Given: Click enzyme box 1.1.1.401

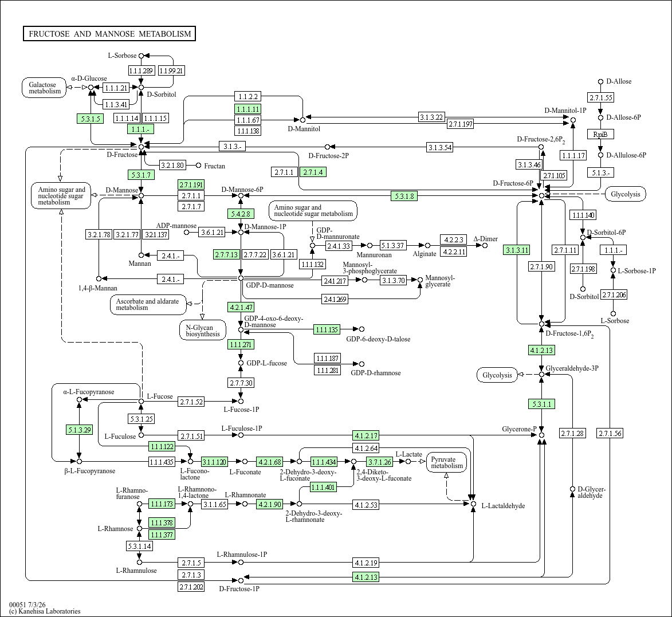Looking at the screenshot, I should point(324,487).
